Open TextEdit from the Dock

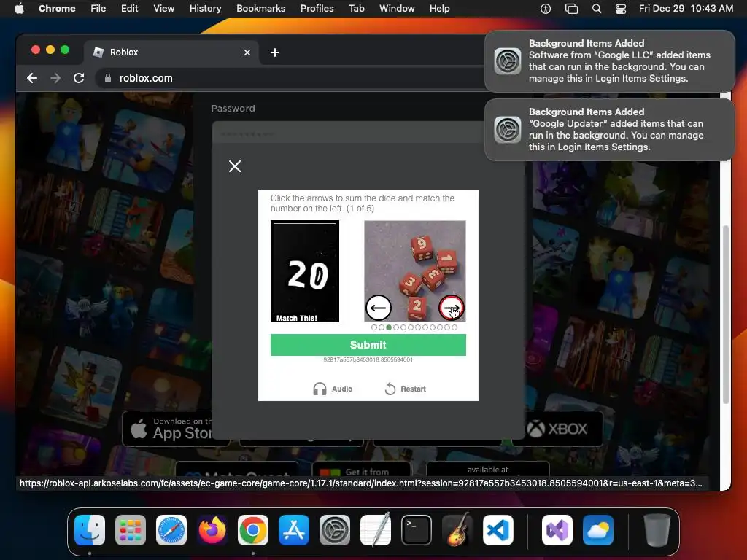click(x=376, y=530)
